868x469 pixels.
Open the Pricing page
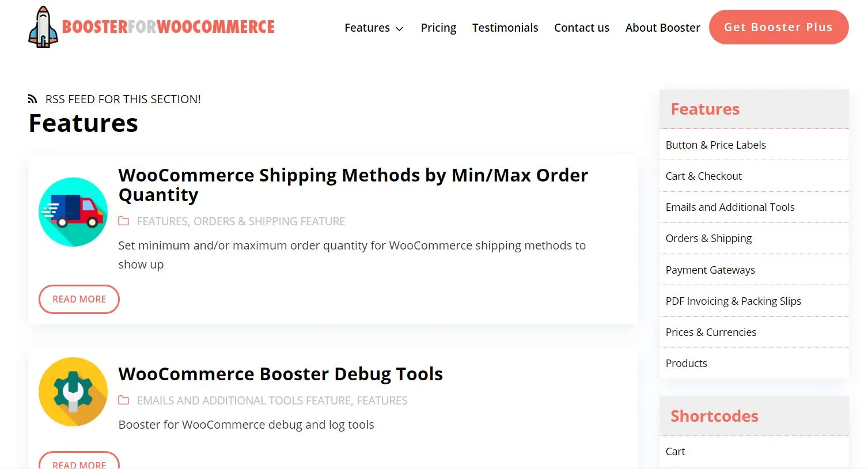coord(438,28)
